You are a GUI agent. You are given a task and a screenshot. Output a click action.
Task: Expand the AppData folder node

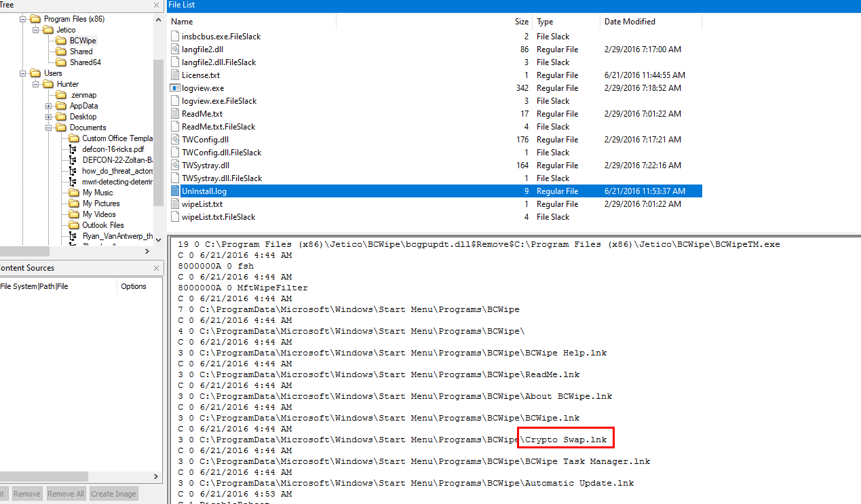point(49,106)
